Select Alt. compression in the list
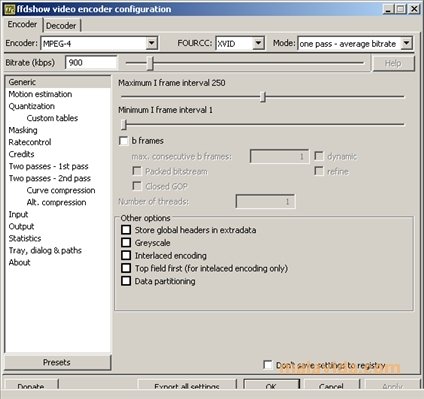Image resolution: width=424 pixels, height=399 pixels. coord(58,202)
